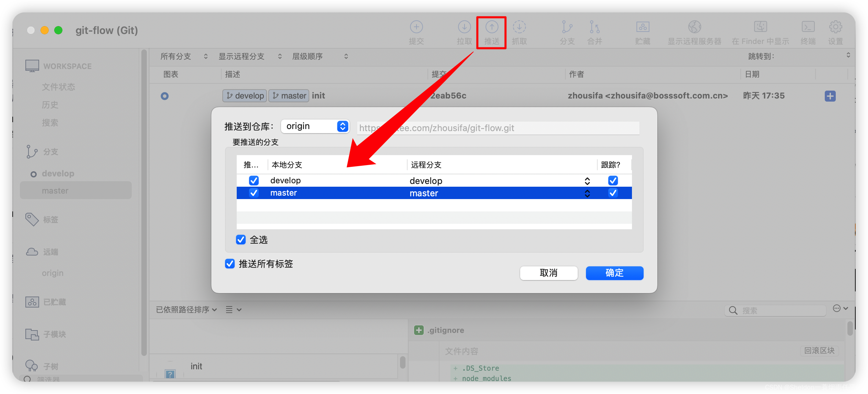The image size is (868, 394).
Task: Open remote branch stepper for develop
Action: tap(587, 181)
